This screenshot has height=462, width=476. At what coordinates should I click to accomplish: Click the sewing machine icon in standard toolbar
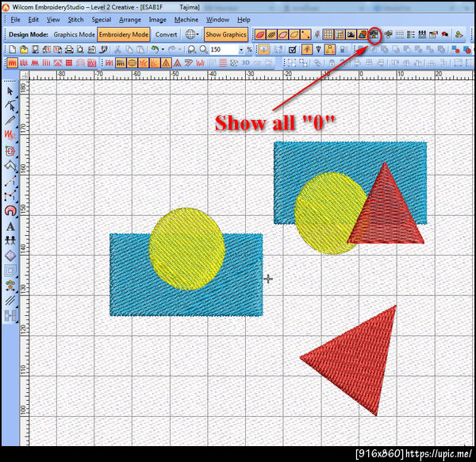coord(91,49)
